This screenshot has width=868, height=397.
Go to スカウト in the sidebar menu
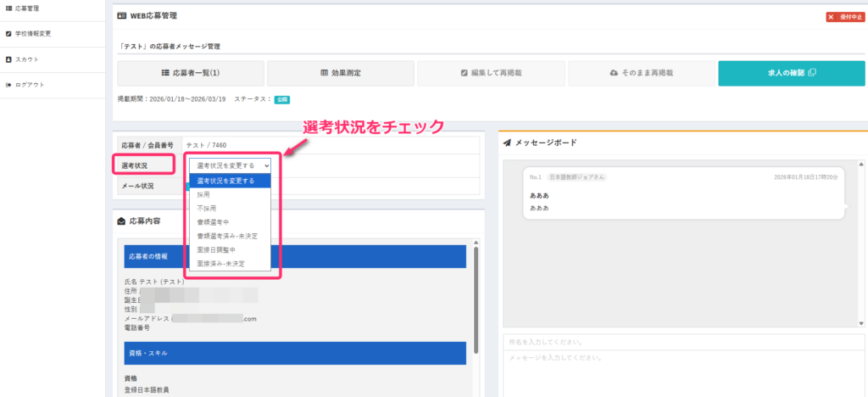click(x=27, y=59)
